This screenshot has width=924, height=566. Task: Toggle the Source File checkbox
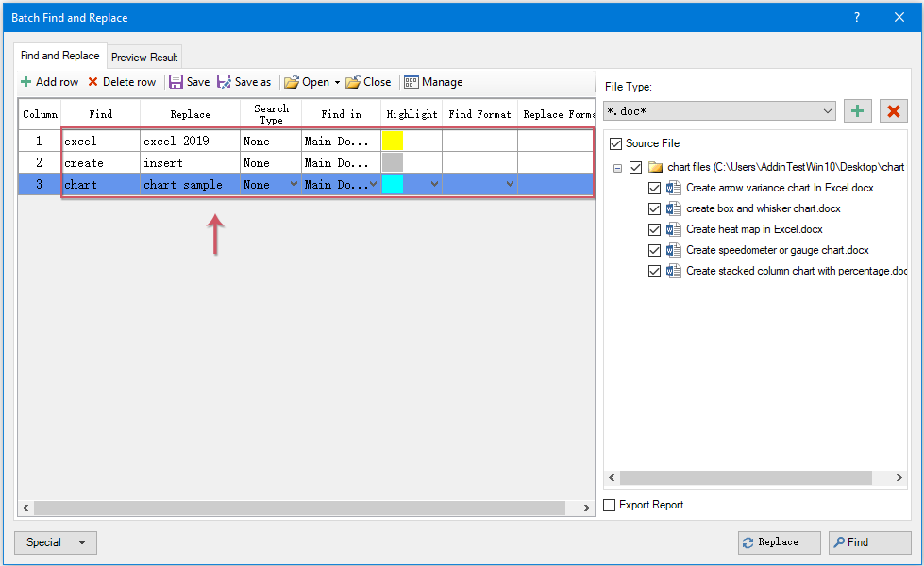(x=615, y=143)
